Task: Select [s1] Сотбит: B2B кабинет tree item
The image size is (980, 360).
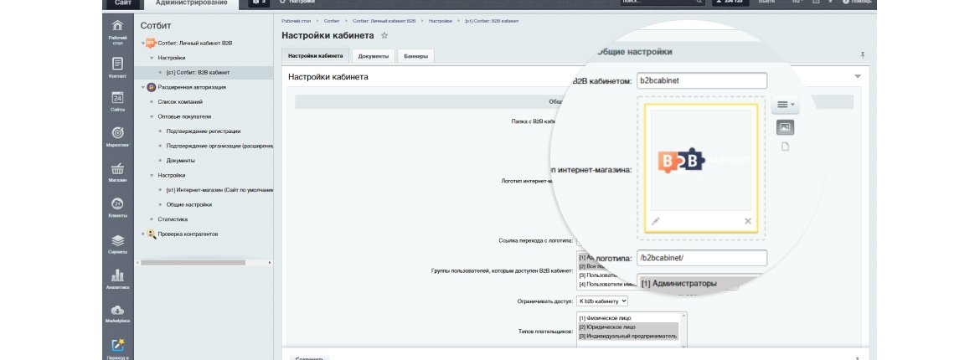Action: pyautogui.click(x=199, y=73)
